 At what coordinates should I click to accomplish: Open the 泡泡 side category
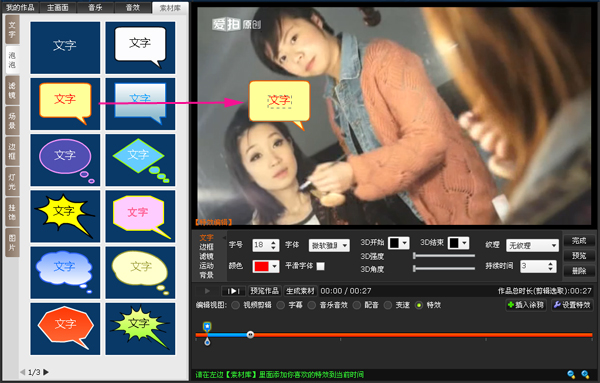click(12, 60)
